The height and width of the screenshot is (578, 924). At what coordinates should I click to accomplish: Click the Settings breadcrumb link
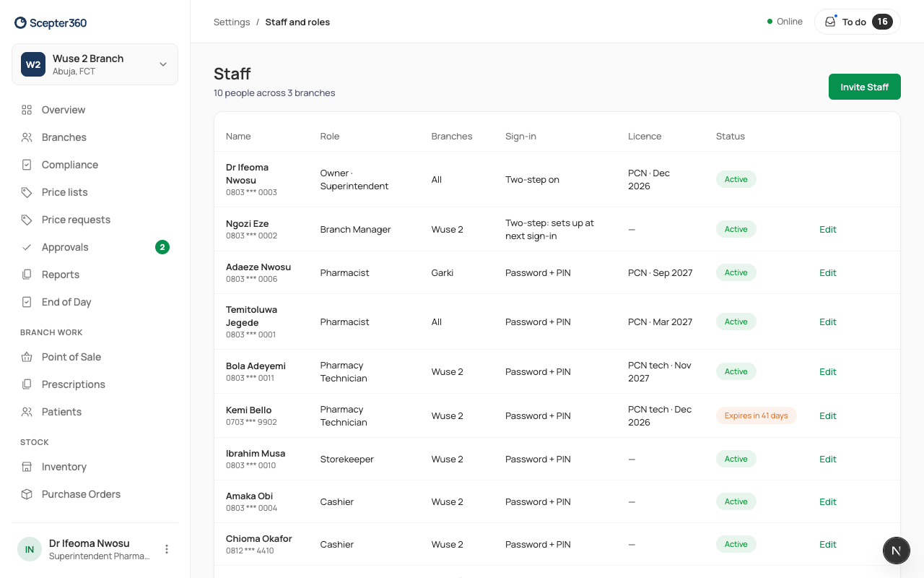coord(232,22)
